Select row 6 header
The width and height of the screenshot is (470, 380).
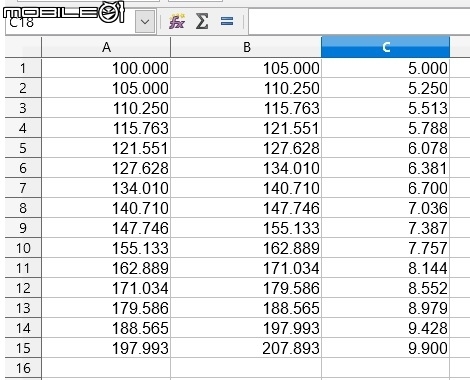[23, 168]
